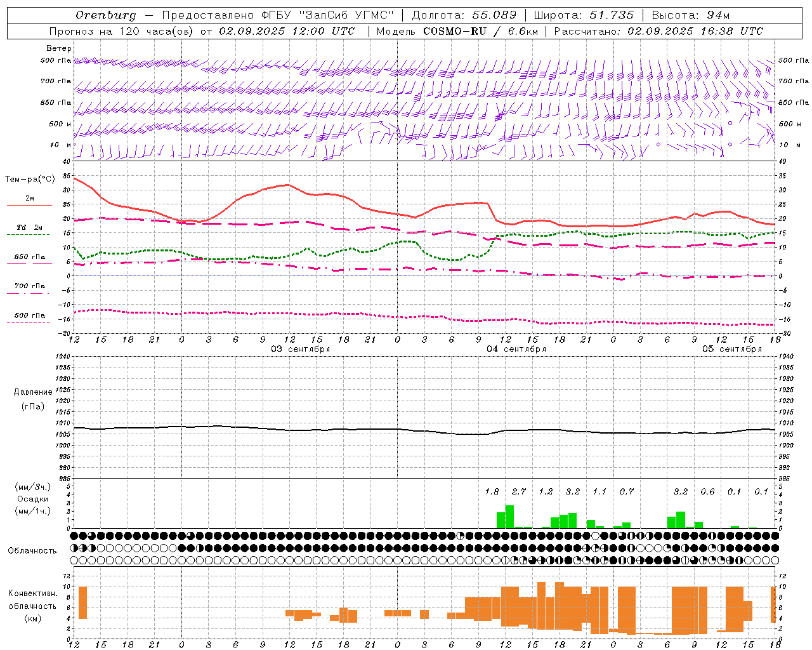Click the 0.6 precipitation value
Screen dimensions: 812x650
[708, 491]
